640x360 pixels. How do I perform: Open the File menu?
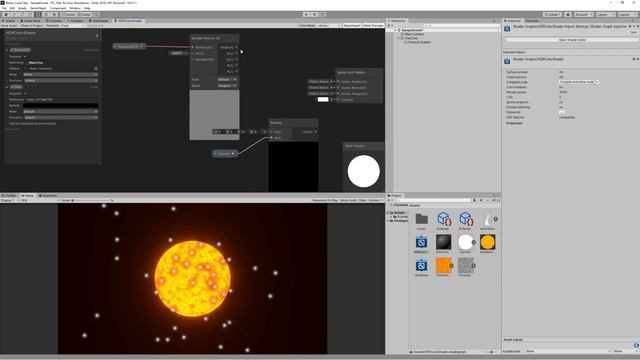(4, 8)
